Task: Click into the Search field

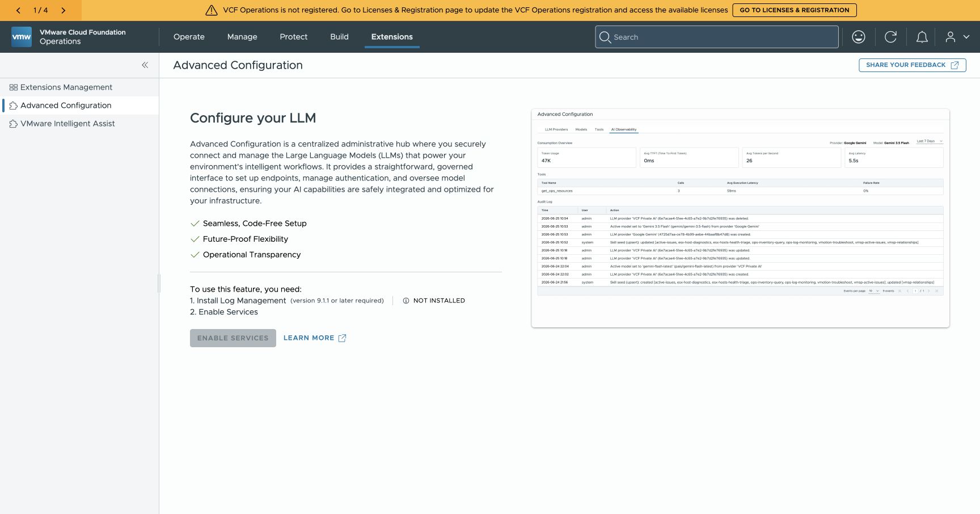Action: (717, 37)
